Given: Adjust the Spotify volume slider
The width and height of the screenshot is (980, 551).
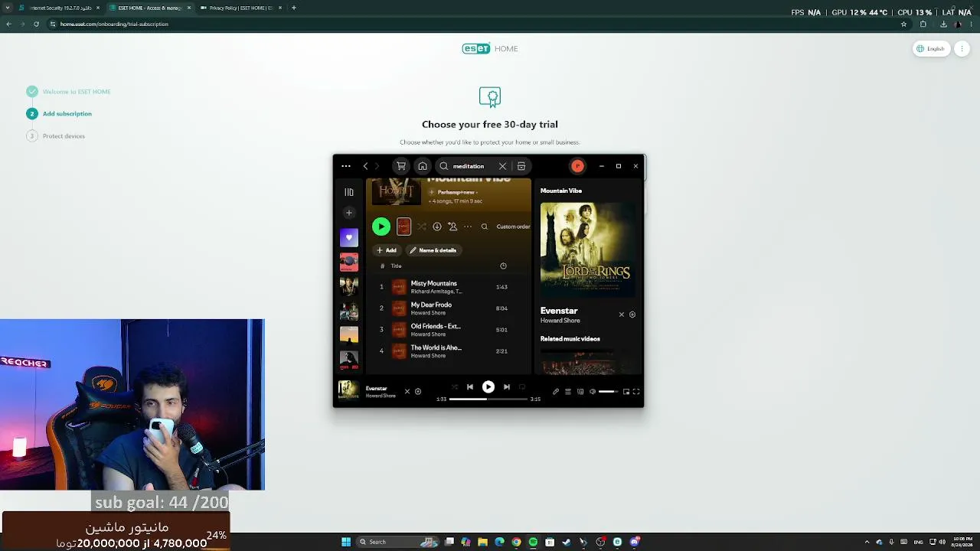Looking at the screenshot, I should pos(609,392).
